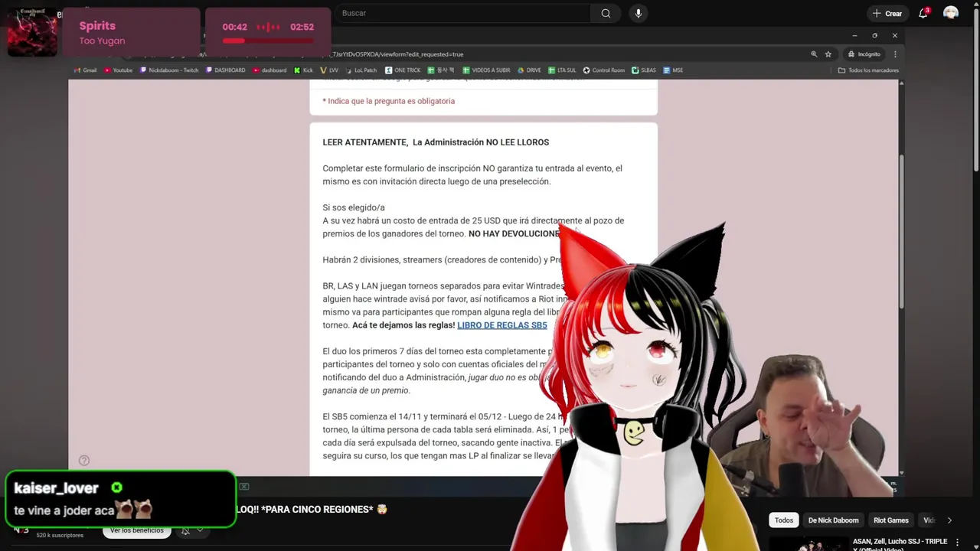Open the lowercase dashboard bookmark

pos(269,70)
